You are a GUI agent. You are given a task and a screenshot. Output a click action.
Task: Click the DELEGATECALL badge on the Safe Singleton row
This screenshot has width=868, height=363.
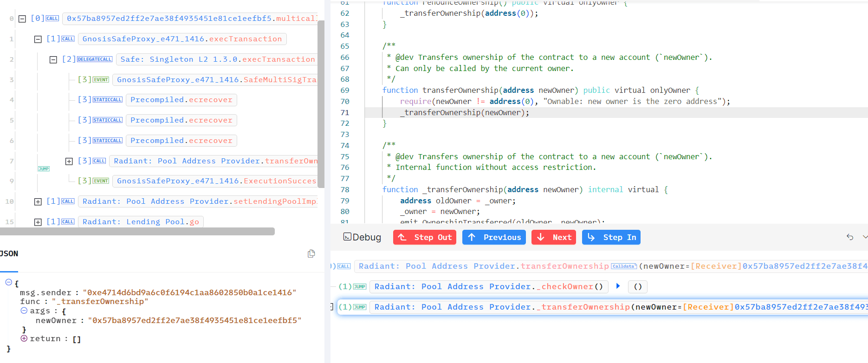point(95,59)
